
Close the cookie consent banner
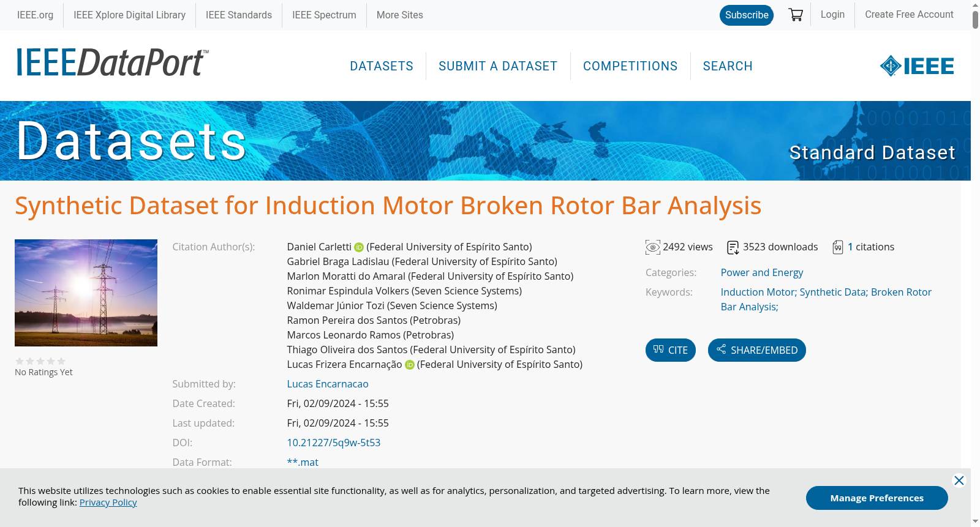coord(959,480)
